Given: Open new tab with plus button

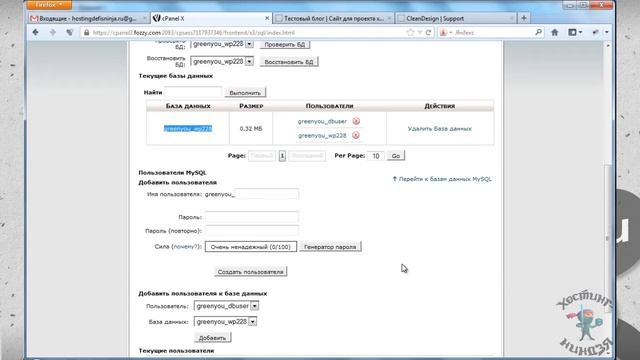Looking at the screenshot, I should pos(524,18).
